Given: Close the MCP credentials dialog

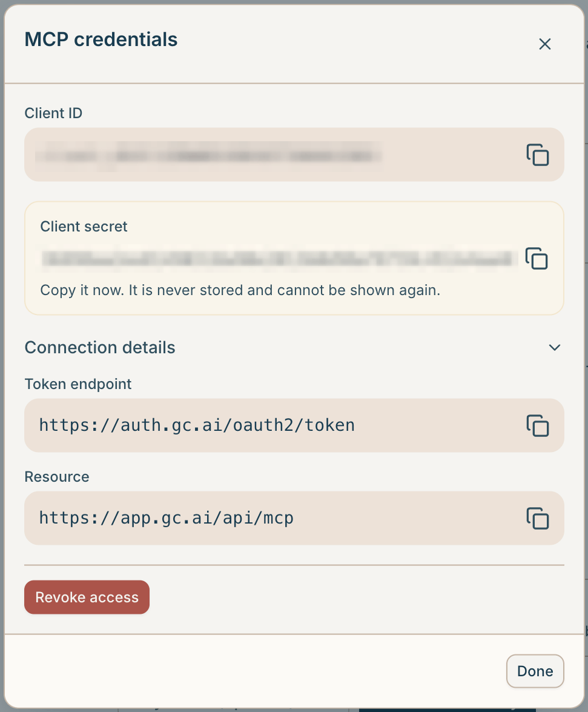Looking at the screenshot, I should 545,44.
